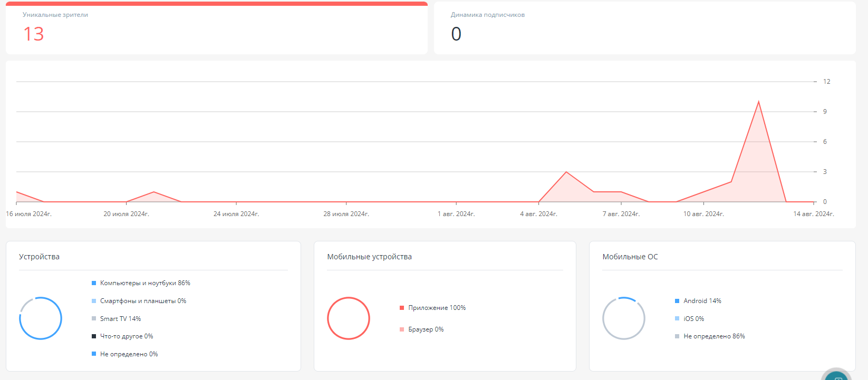Click the 4 авг. 2024г. axis label
The height and width of the screenshot is (380, 868).
(538, 214)
